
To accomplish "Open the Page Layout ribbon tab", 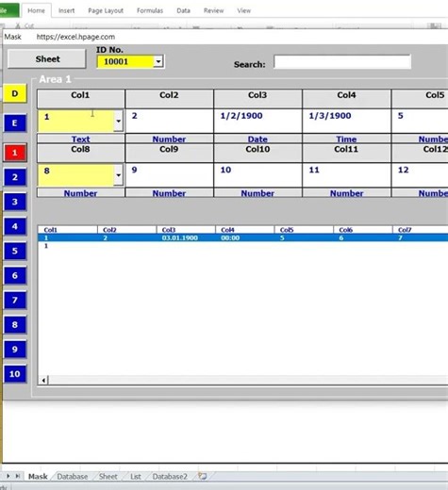I will point(106,10).
